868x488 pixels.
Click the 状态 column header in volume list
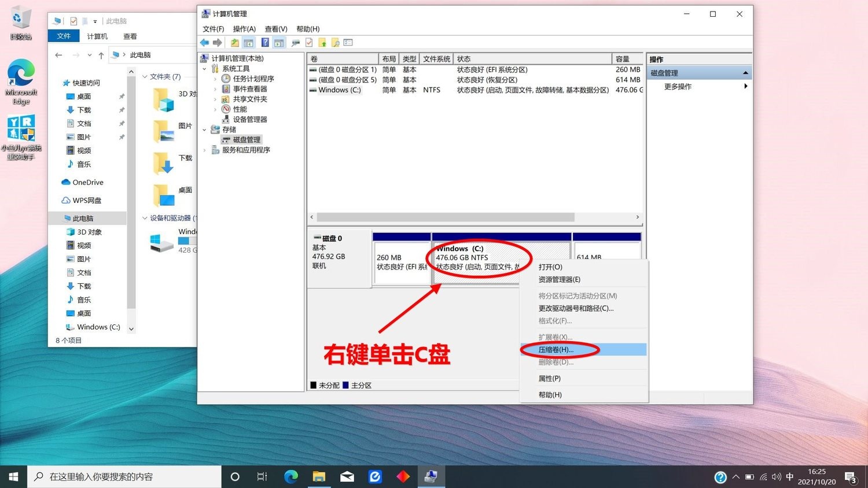(x=532, y=59)
